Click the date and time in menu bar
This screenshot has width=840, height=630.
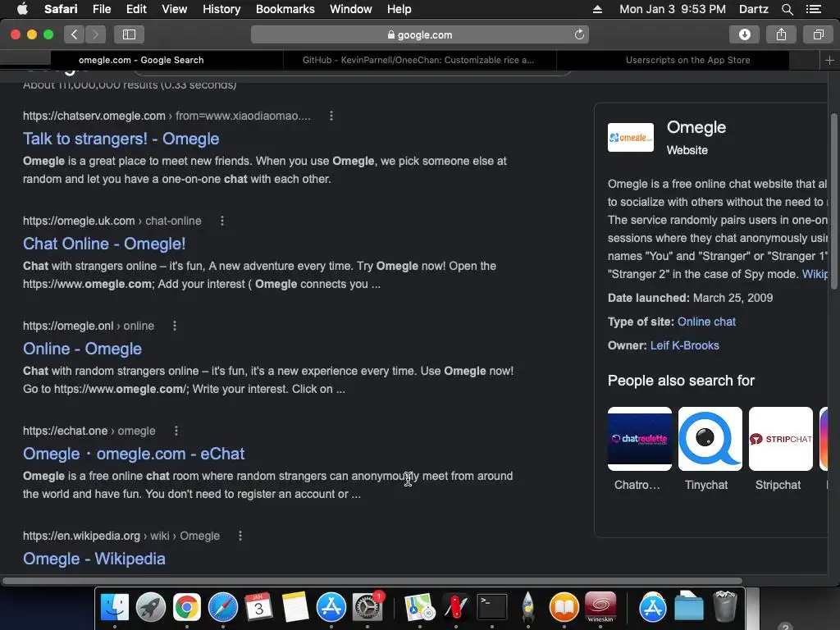click(x=673, y=9)
